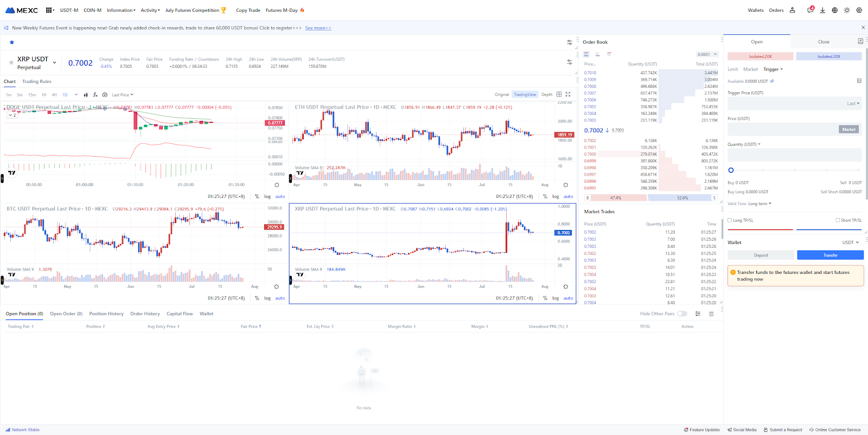Open the user account profile icon

793,10
